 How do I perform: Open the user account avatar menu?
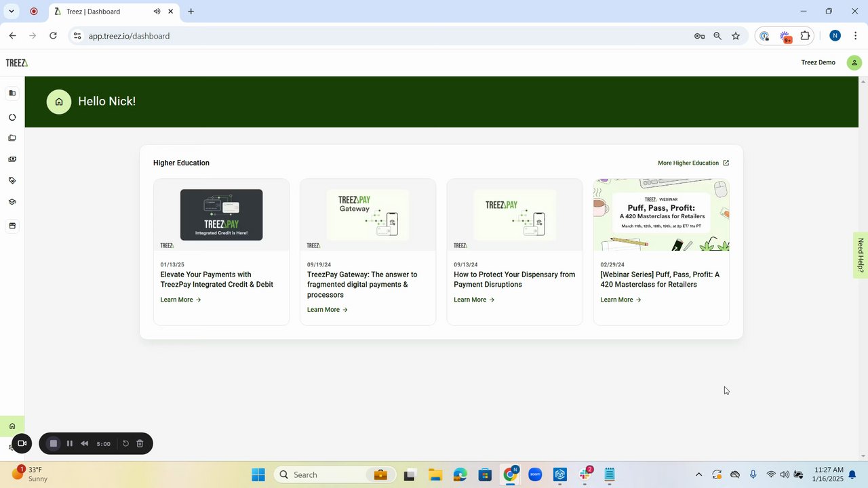pos(854,63)
